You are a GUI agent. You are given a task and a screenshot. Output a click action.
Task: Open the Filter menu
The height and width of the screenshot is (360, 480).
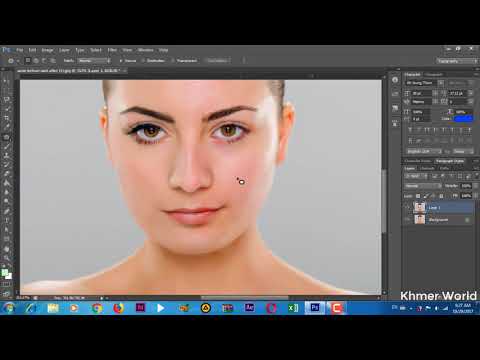[x=112, y=50]
